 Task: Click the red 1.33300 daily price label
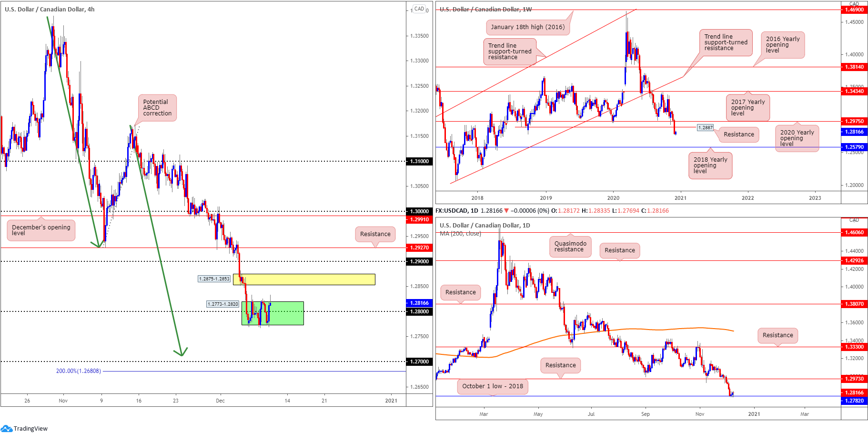pos(854,347)
